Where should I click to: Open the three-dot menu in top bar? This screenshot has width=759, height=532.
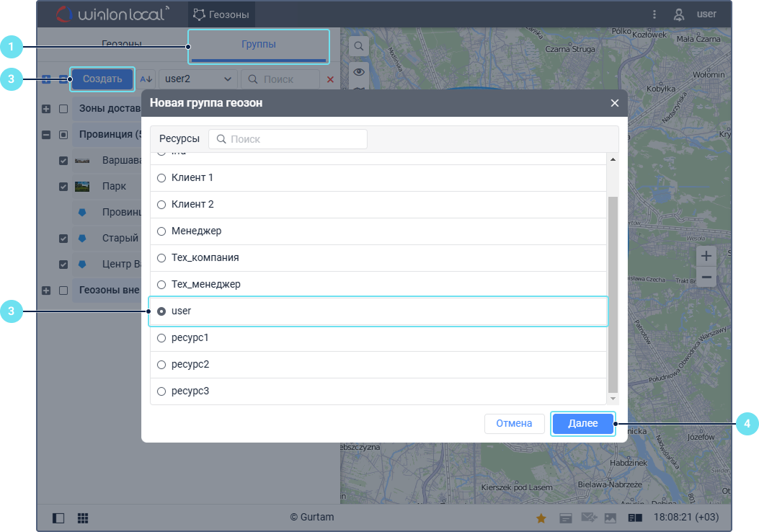click(x=654, y=14)
